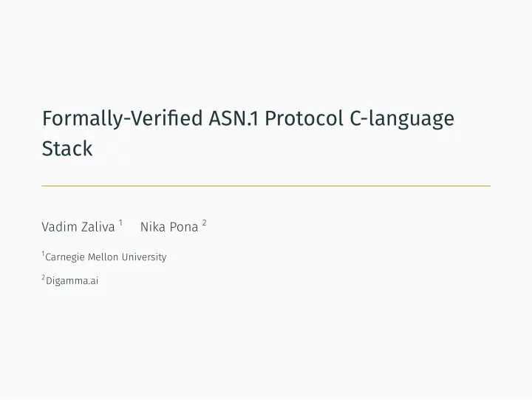Click the word "University" in the affiliation
This screenshot has height=400, width=532.
coord(144,257)
